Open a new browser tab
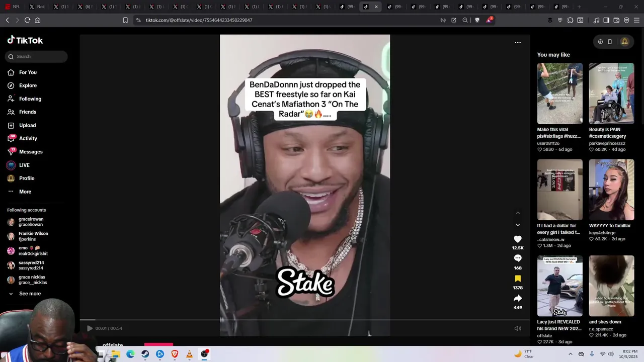644x362 pixels. [x=579, y=7]
